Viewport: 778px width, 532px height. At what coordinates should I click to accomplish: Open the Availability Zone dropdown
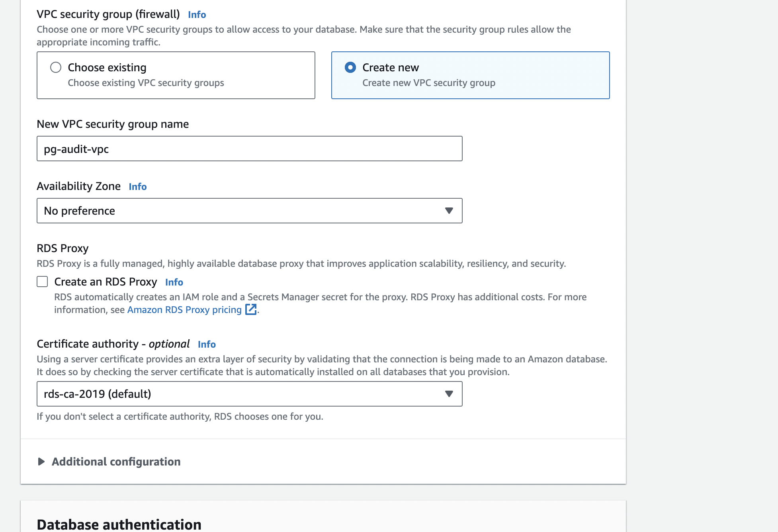tap(250, 211)
